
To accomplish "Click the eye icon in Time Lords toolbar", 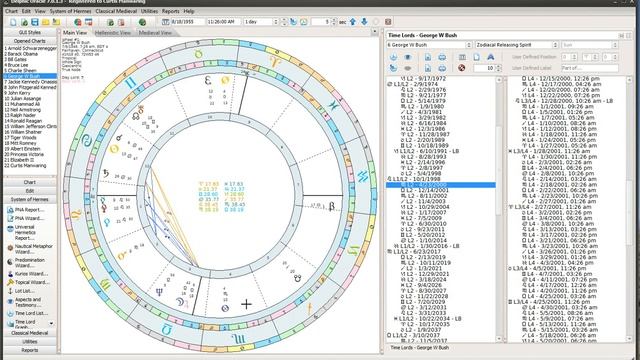I will tap(407, 57).
